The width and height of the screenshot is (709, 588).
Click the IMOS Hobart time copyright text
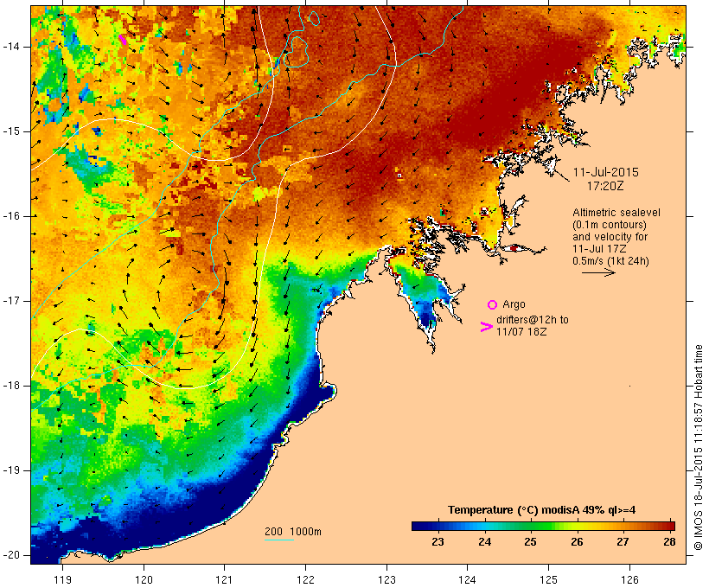coord(698,447)
